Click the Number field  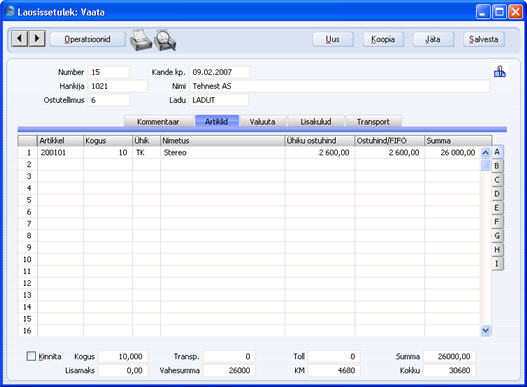(x=109, y=72)
